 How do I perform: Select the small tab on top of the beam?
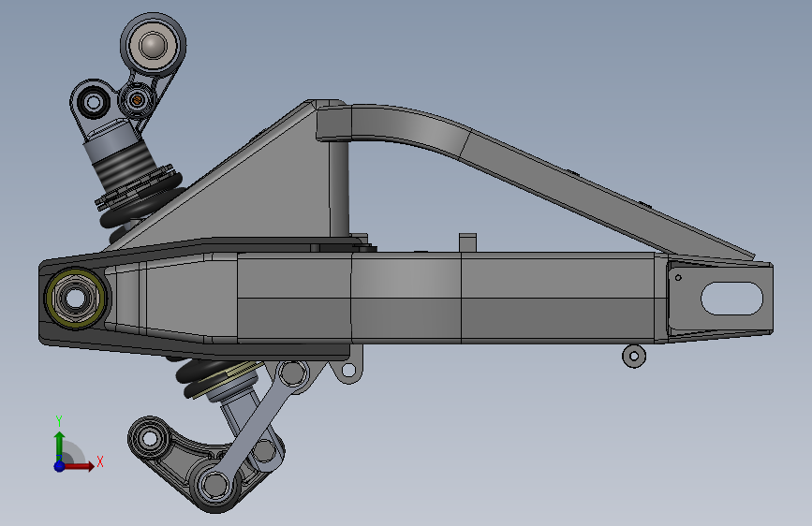click(467, 242)
